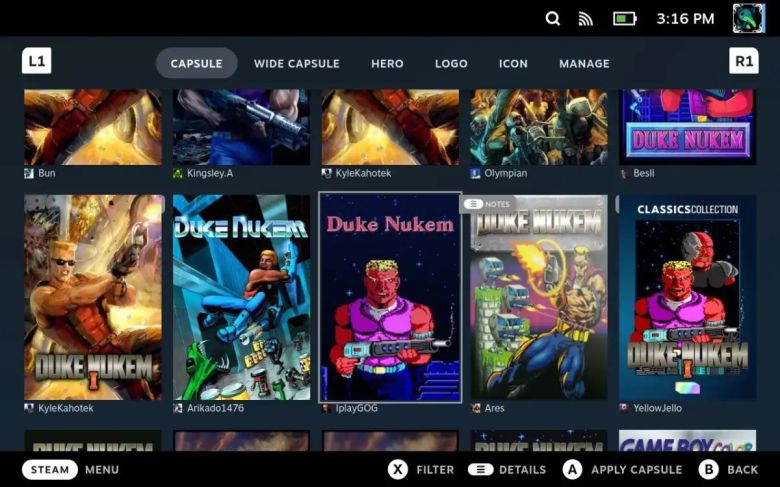Pick YellowJello's Classics Collection capsule
This screenshot has height=487, width=780.
[687, 297]
